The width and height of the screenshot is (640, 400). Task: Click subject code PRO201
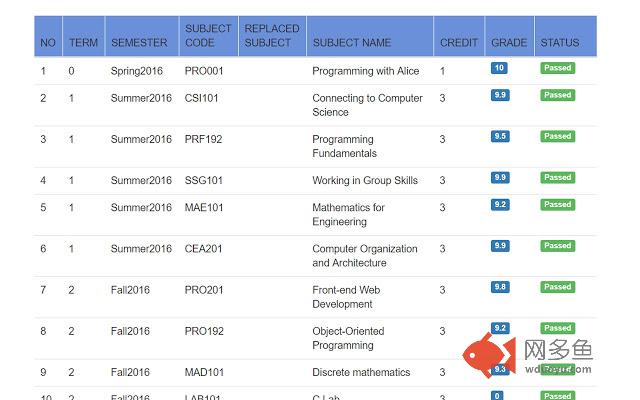204,290
